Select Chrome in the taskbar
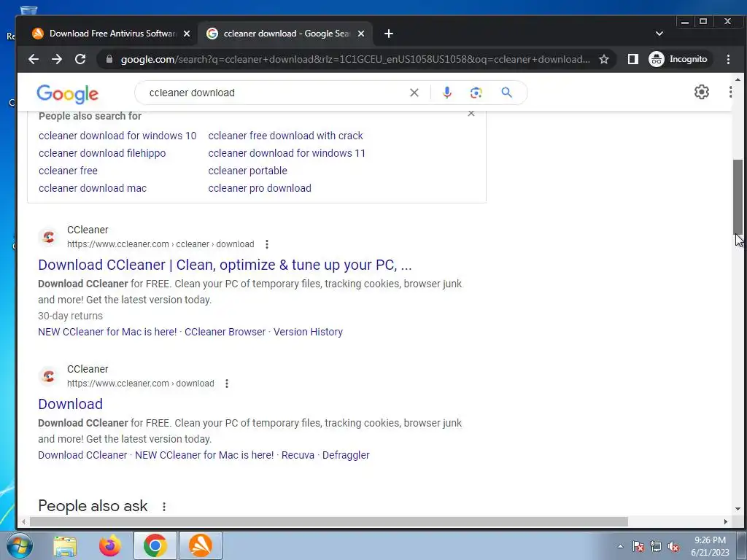Screen dimensions: 747x560 point(155,545)
